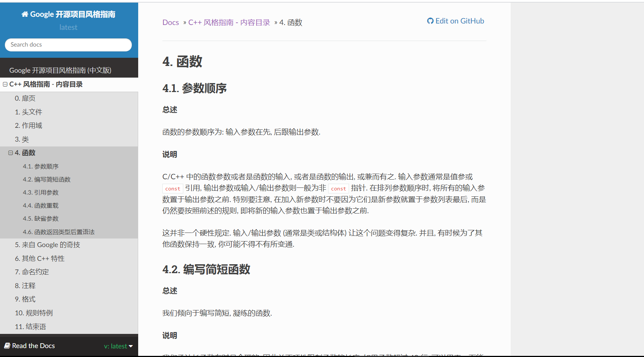Click the Read the Docs book icon
644x357 pixels.
point(7,345)
